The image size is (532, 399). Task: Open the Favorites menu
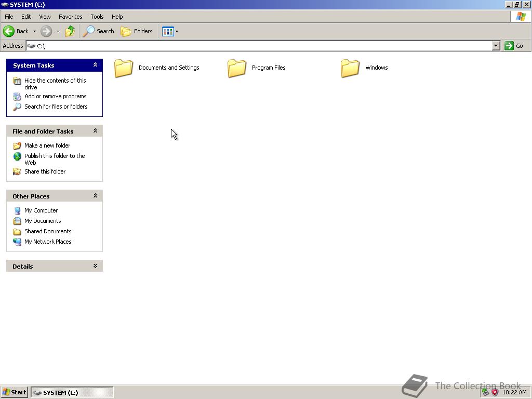point(71,17)
